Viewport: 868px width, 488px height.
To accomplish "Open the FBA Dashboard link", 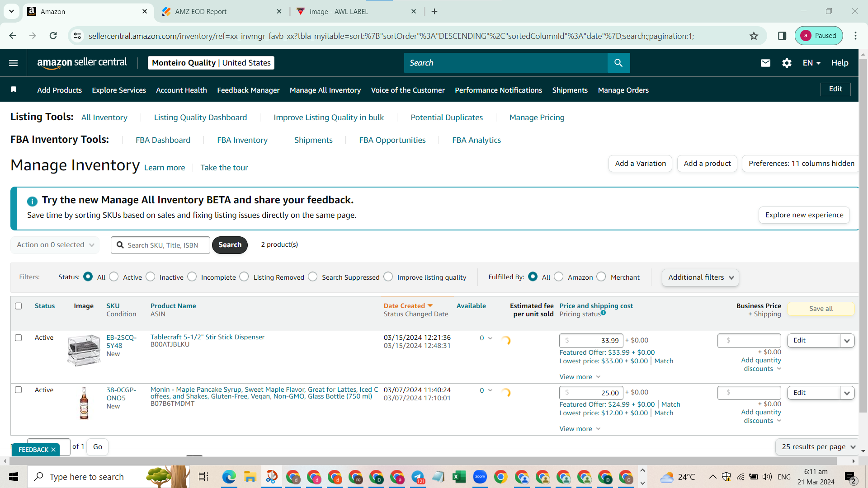I will (x=163, y=140).
